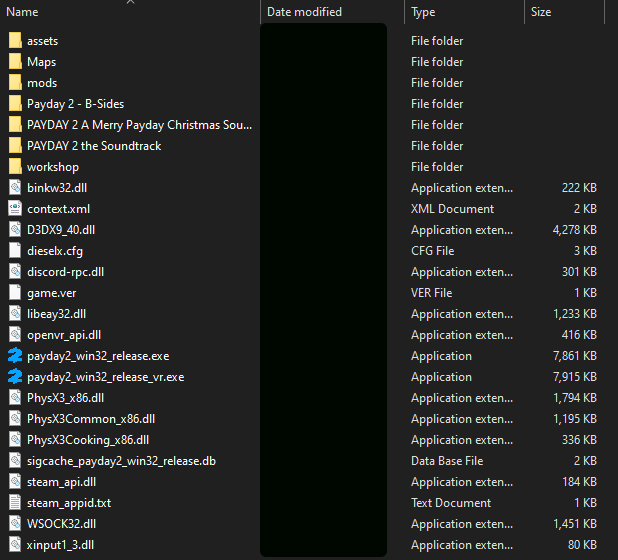Viewport: 618px width, 560px height.
Task: Select the workshop folder name
Action: coord(53,167)
